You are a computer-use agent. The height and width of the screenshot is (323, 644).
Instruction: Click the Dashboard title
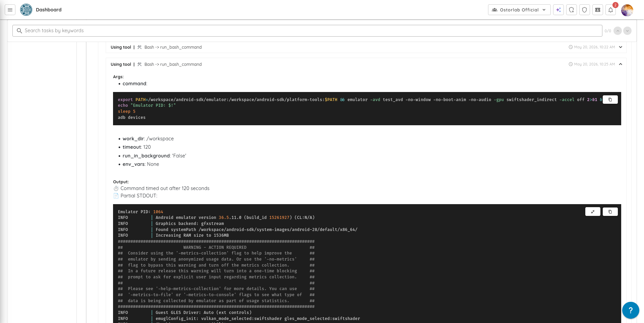point(49,10)
